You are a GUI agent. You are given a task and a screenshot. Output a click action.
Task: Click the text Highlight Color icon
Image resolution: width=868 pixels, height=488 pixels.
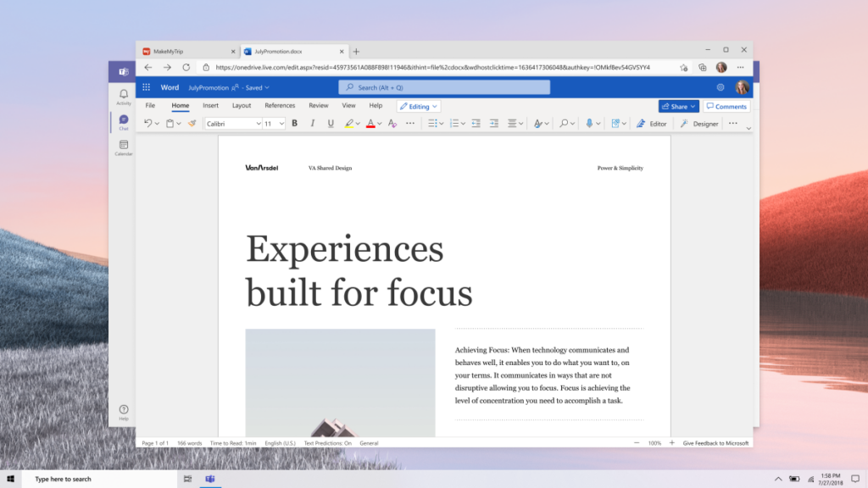point(350,123)
